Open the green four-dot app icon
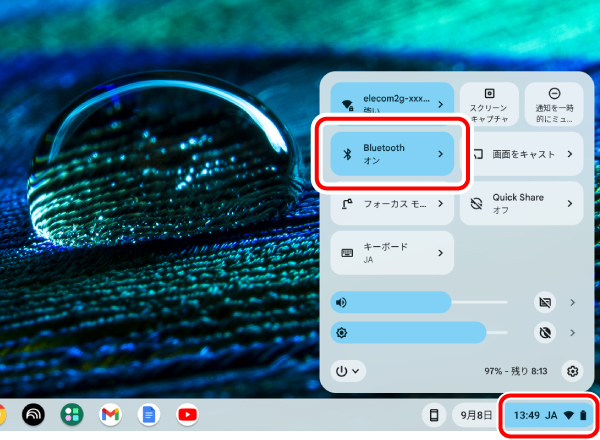The width and height of the screenshot is (600, 440). pyautogui.click(x=71, y=413)
